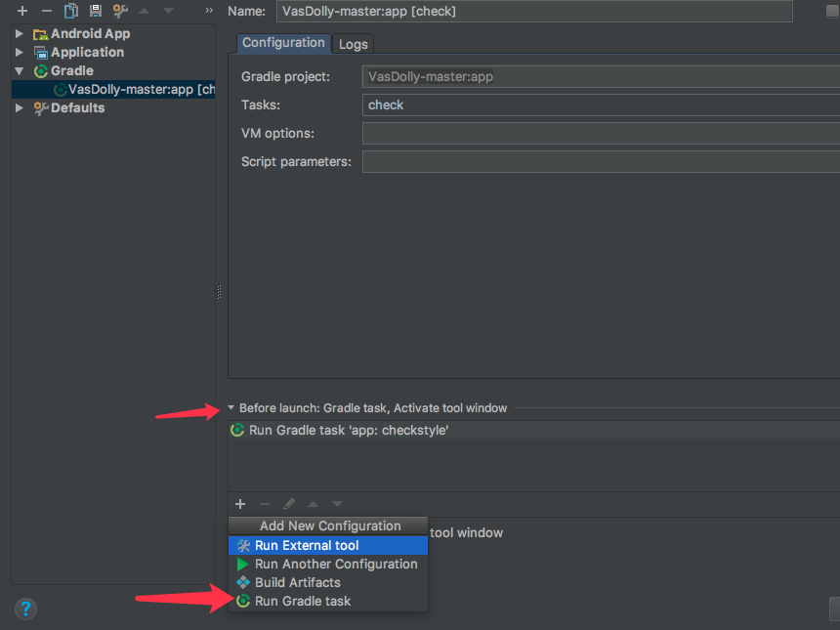Add a before-launch task with plus icon

(x=240, y=504)
